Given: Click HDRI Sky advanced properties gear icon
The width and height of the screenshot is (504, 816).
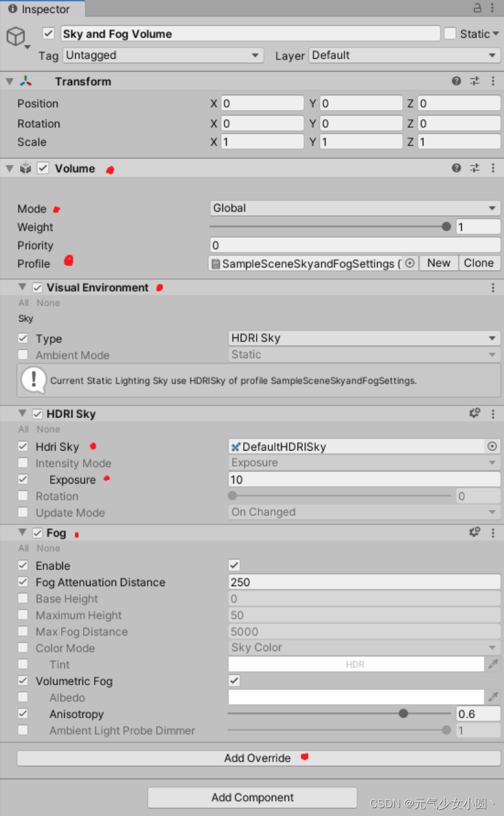Looking at the screenshot, I should pos(475,414).
